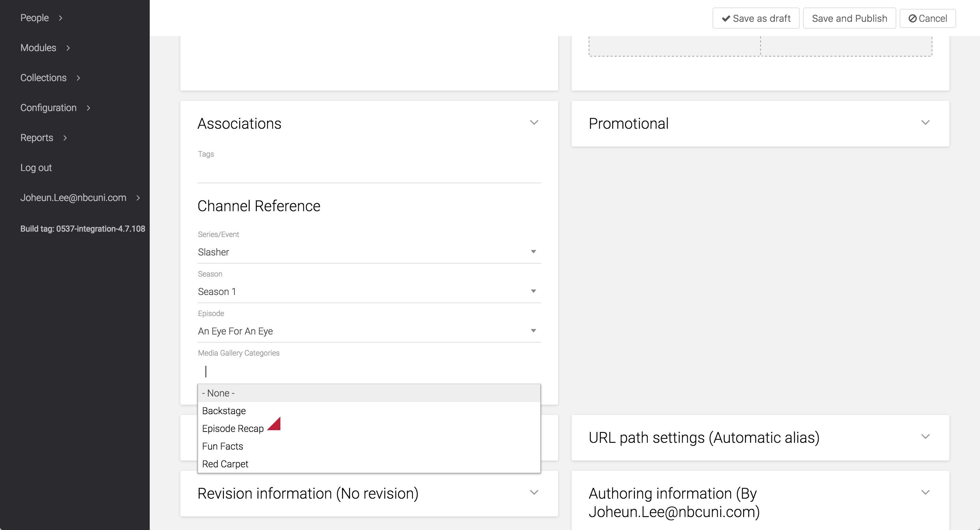Cancel editing with the Cancel button
The width and height of the screenshot is (980, 530).
pos(928,18)
